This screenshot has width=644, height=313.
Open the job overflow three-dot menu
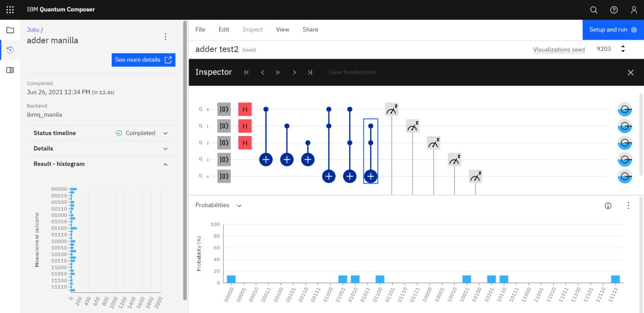click(x=166, y=37)
